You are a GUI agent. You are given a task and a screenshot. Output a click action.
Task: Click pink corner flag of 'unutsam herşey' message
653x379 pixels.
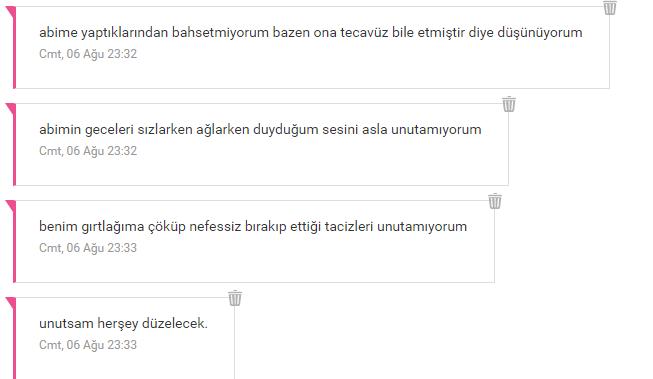(10, 303)
